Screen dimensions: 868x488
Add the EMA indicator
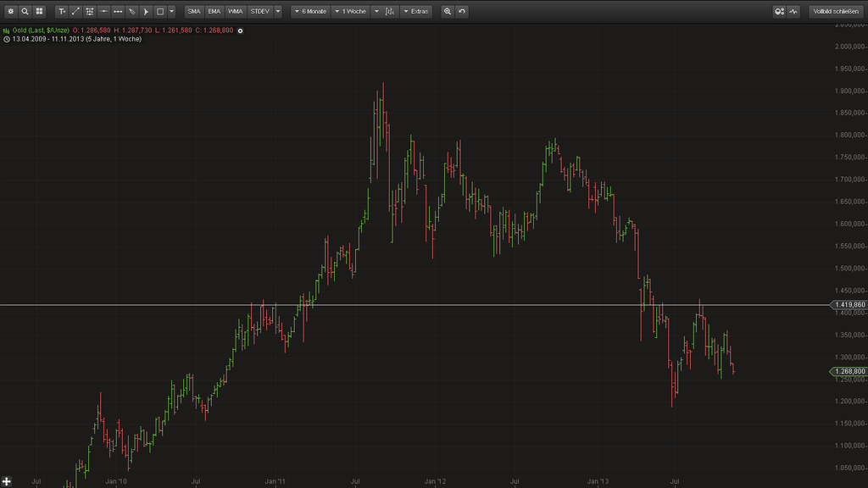click(214, 11)
